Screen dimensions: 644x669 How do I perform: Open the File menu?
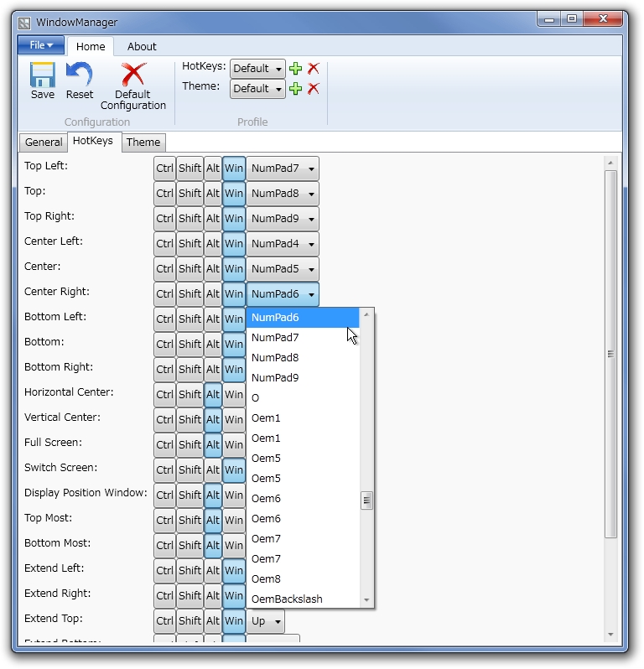(41, 45)
